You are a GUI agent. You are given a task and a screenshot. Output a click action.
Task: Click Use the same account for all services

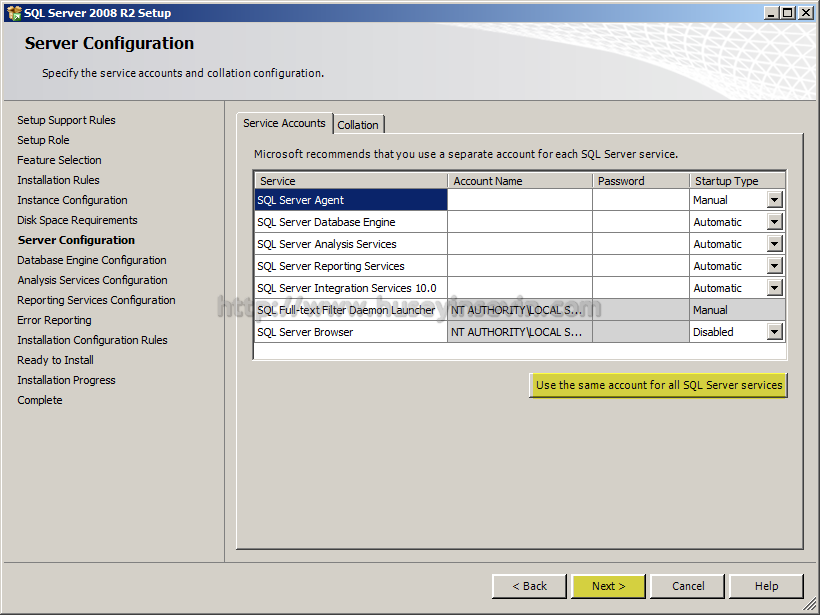[658, 385]
